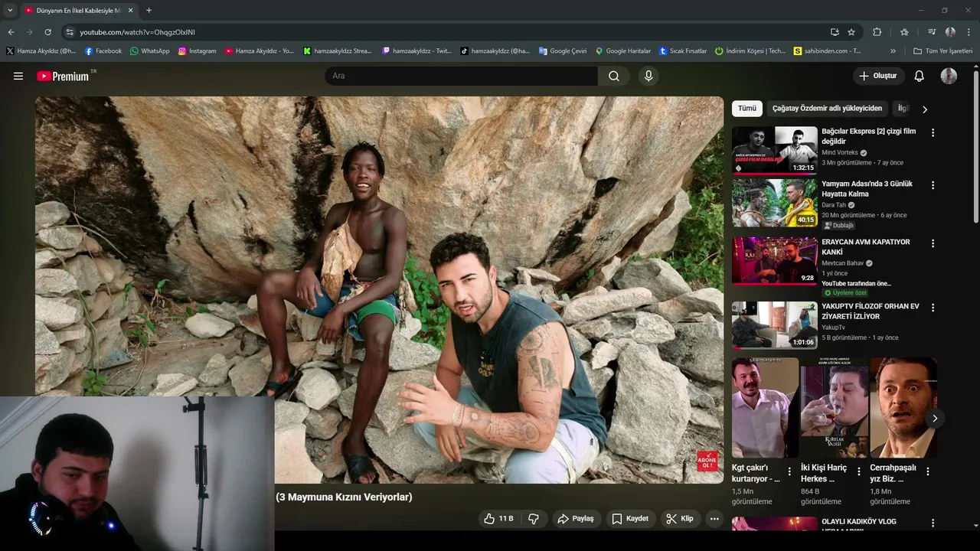Open options for Yamyam Adası'nda video

point(933,185)
